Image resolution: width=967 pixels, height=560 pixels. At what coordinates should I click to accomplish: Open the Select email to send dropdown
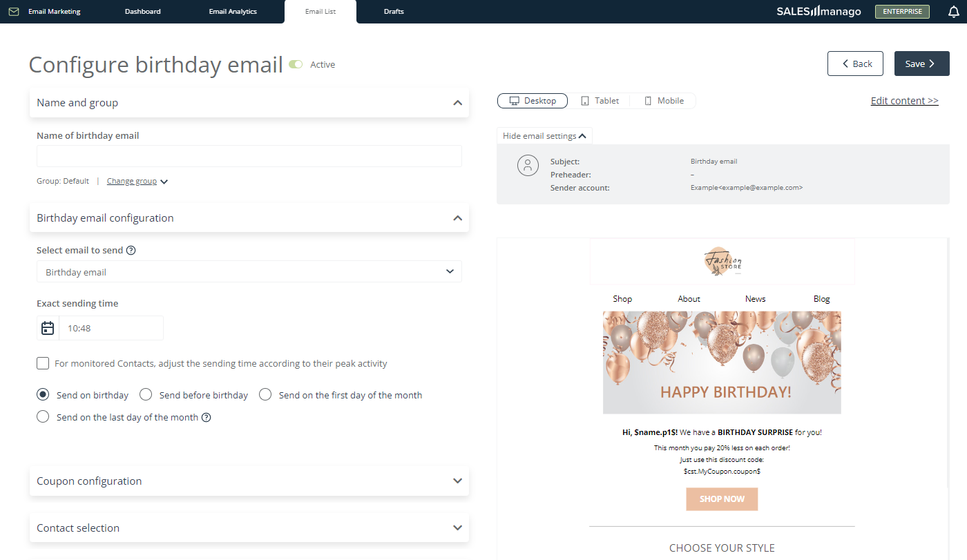click(x=249, y=272)
